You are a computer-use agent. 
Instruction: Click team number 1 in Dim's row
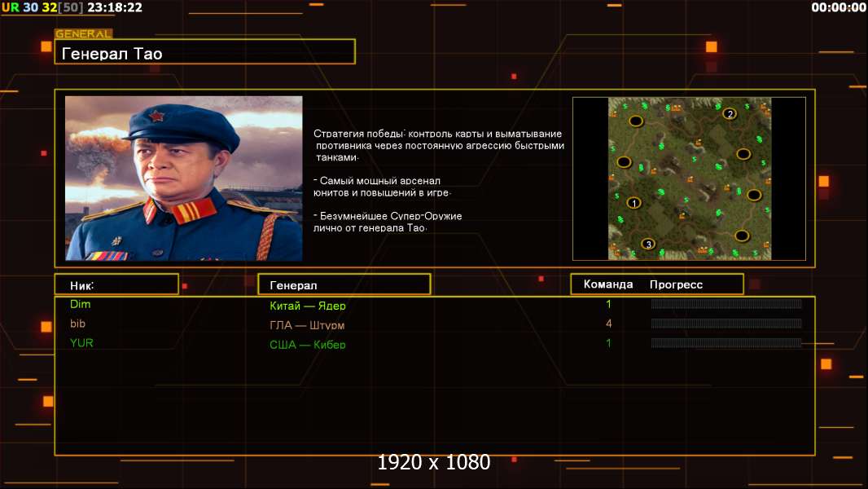click(x=608, y=304)
